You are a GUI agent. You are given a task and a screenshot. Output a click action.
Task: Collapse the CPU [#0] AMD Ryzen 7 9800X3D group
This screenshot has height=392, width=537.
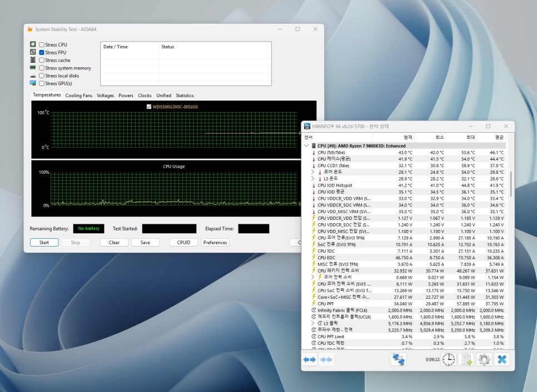pos(306,145)
